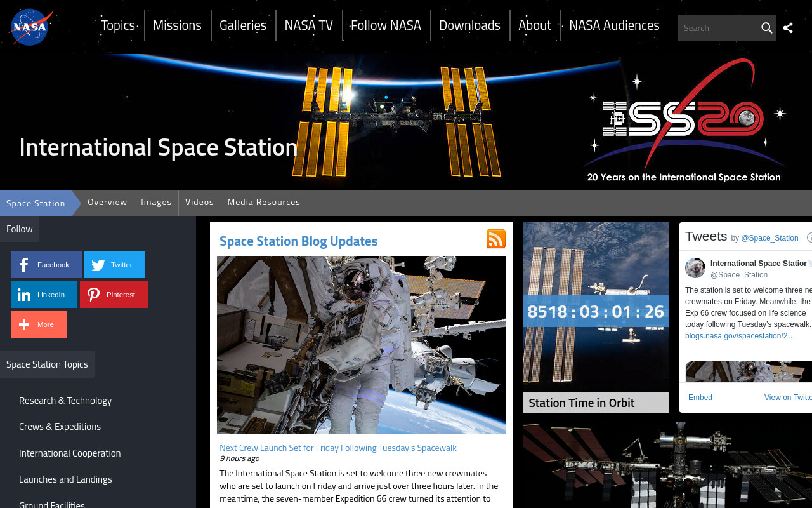Click View on Twitter link
The height and width of the screenshot is (508, 812).
pyautogui.click(x=788, y=398)
